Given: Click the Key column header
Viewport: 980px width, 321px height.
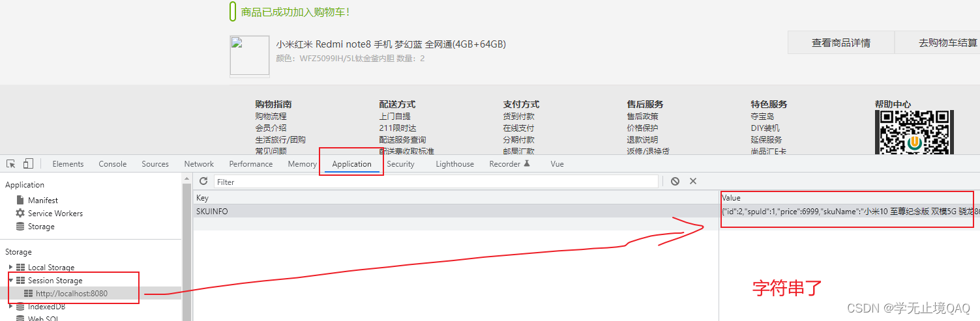Looking at the screenshot, I should (x=456, y=197).
